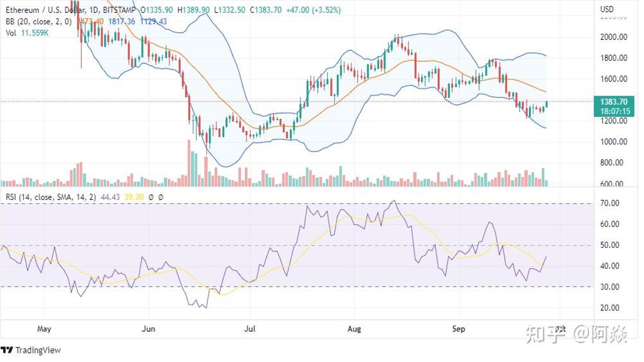Click the Jul label on the time axis

click(x=250, y=329)
